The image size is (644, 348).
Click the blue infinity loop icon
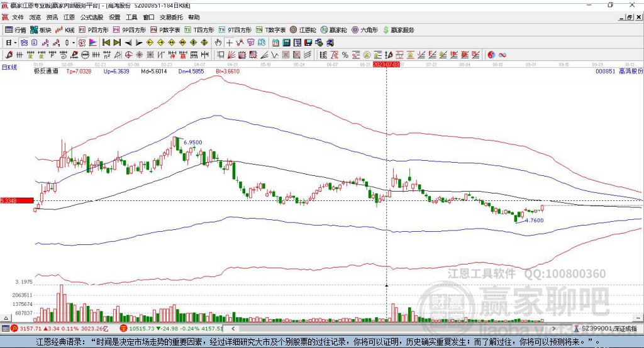coord(502,55)
